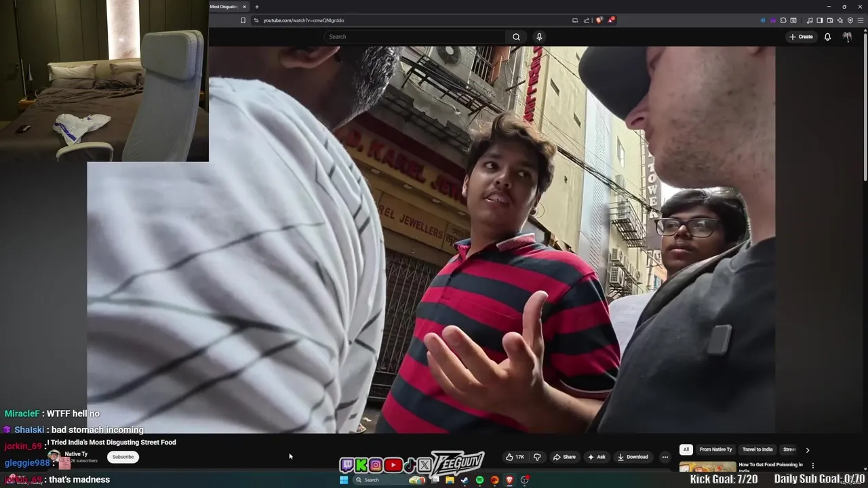Click the Ask button
The width and height of the screenshot is (868, 488).
(597, 457)
